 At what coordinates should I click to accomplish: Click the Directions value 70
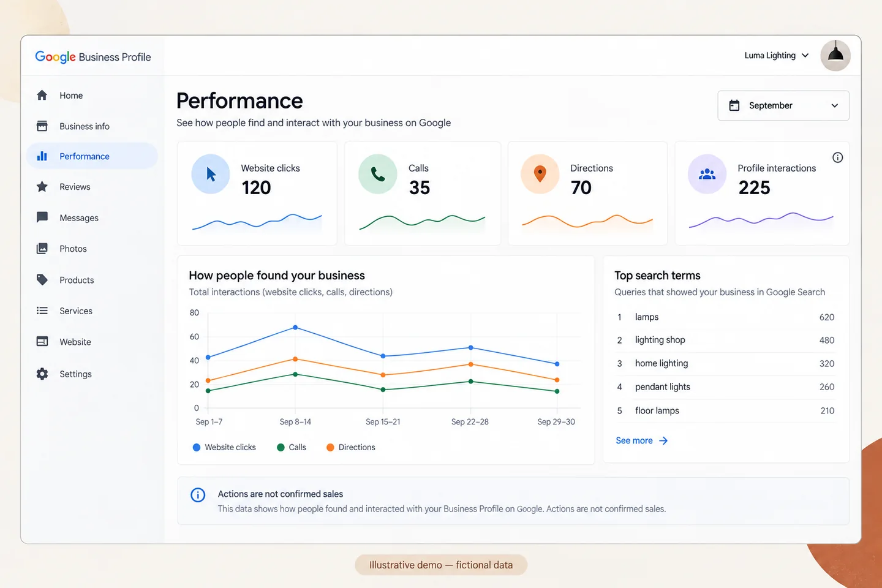click(581, 187)
